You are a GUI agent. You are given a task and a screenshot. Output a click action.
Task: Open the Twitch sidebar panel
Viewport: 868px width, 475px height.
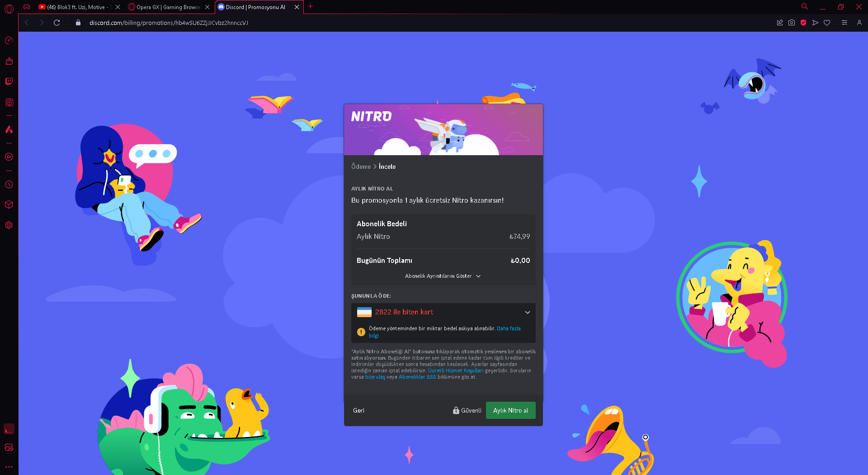pos(9,81)
